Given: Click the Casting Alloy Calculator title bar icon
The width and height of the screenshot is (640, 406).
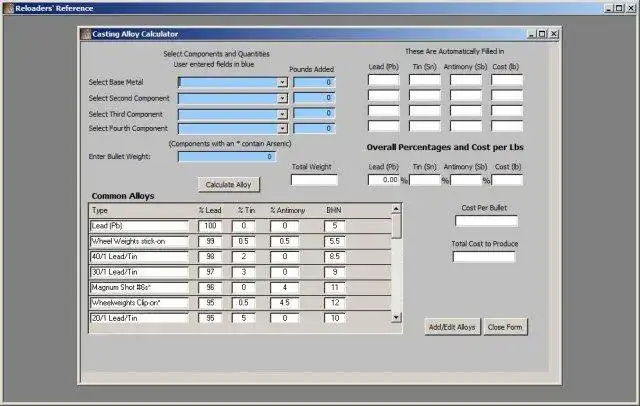Looking at the screenshot, I should (86, 34).
